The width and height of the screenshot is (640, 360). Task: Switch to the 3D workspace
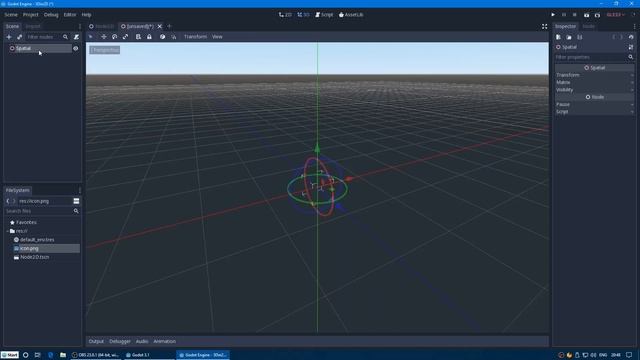coord(303,15)
